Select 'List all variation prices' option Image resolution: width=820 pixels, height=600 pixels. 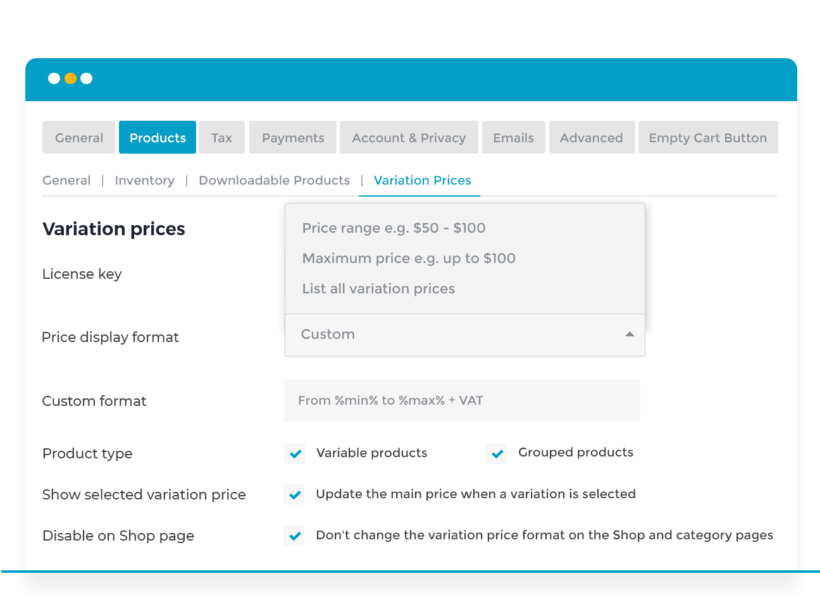tap(378, 288)
